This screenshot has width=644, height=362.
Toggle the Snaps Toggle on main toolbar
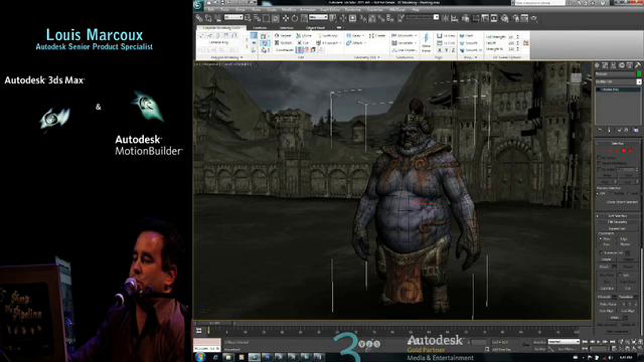[363, 19]
